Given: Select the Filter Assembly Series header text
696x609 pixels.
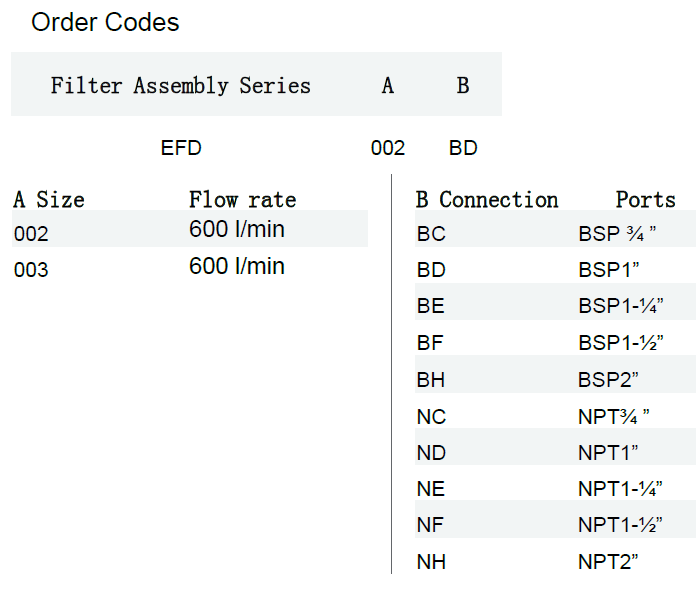Looking at the screenshot, I should coord(180,86).
